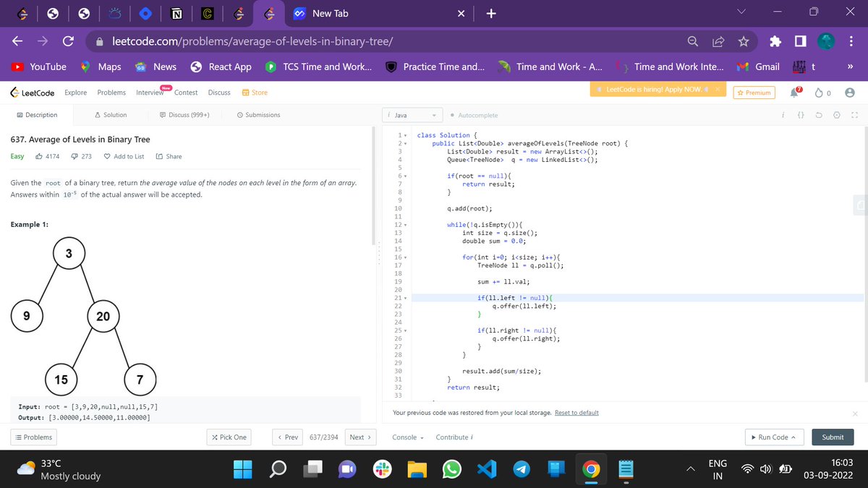The width and height of the screenshot is (868, 488).
Task: Open the Contest nav item
Action: pyautogui.click(x=186, y=93)
